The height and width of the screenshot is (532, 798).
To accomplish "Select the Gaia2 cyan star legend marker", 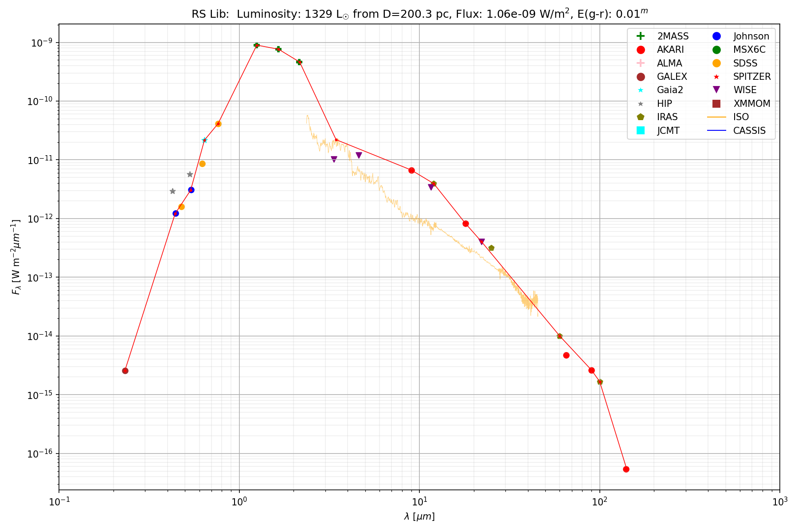I will (x=640, y=90).
